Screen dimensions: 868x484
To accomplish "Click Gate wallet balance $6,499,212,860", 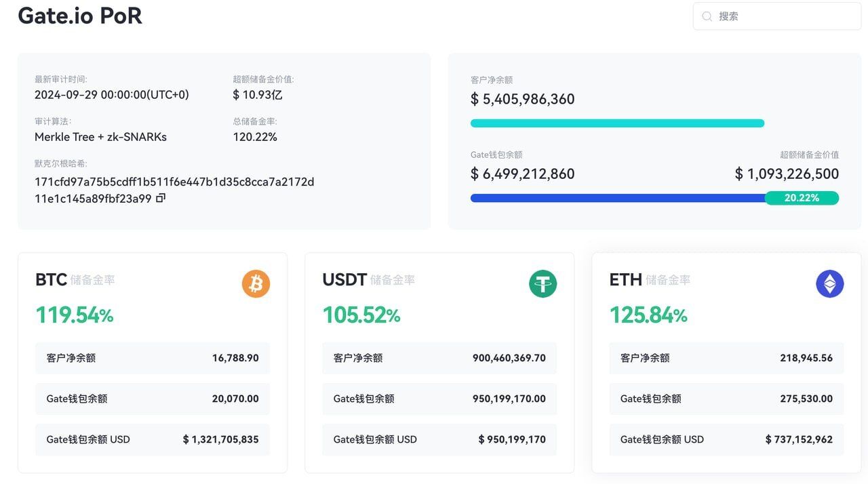I will [523, 174].
